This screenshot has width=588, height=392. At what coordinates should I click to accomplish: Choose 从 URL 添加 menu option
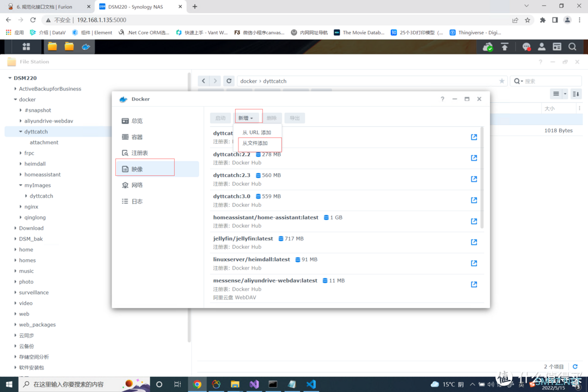point(257,132)
